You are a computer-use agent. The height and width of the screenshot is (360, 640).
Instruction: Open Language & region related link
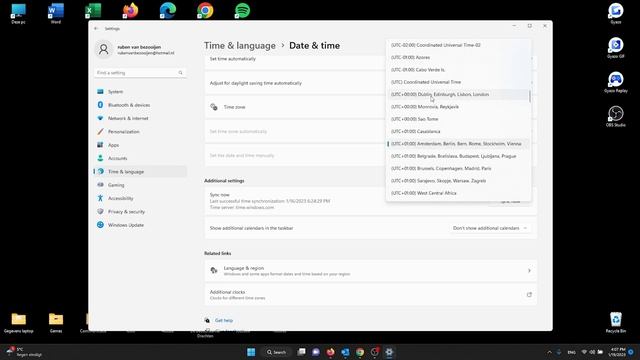[371, 271]
